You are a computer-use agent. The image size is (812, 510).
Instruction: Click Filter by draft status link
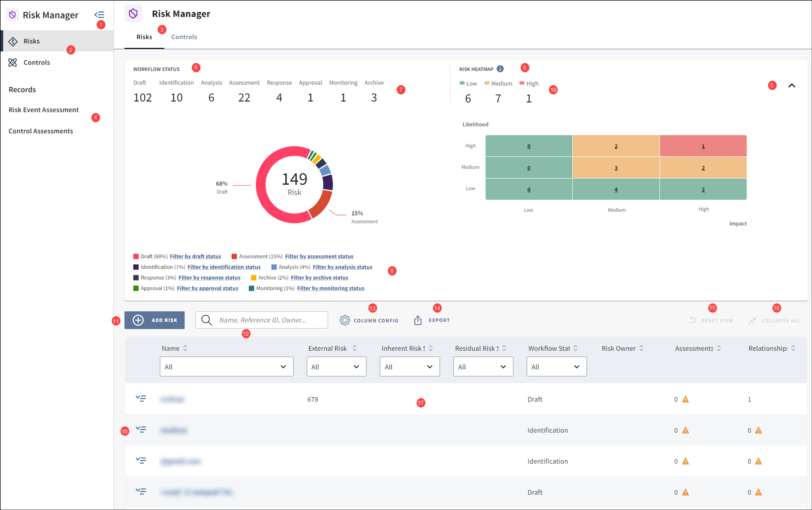pyautogui.click(x=195, y=256)
